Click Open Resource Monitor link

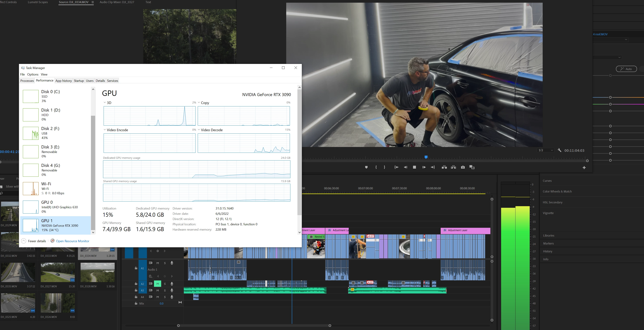[73, 241]
